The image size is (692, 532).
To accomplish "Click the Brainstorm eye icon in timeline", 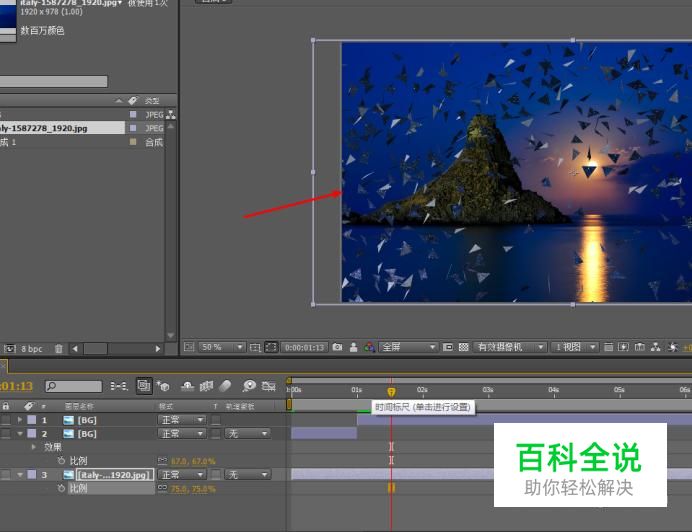I will [249, 386].
